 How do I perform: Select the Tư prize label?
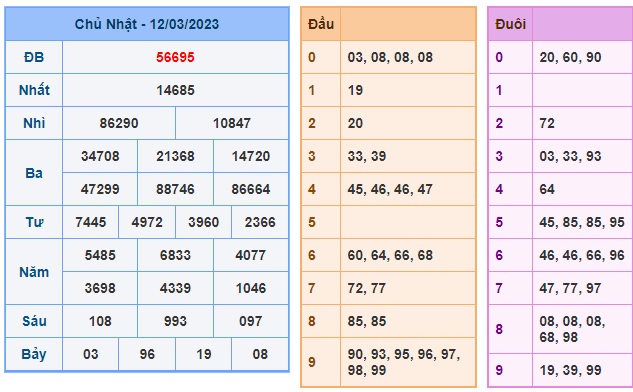click(x=34, y=222)
